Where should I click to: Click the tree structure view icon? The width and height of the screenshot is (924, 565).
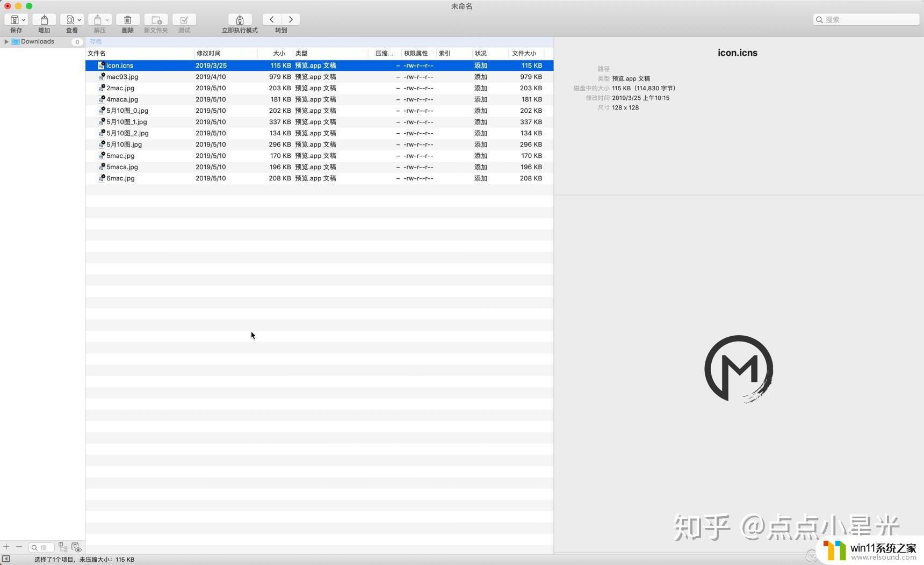(63, 547)
